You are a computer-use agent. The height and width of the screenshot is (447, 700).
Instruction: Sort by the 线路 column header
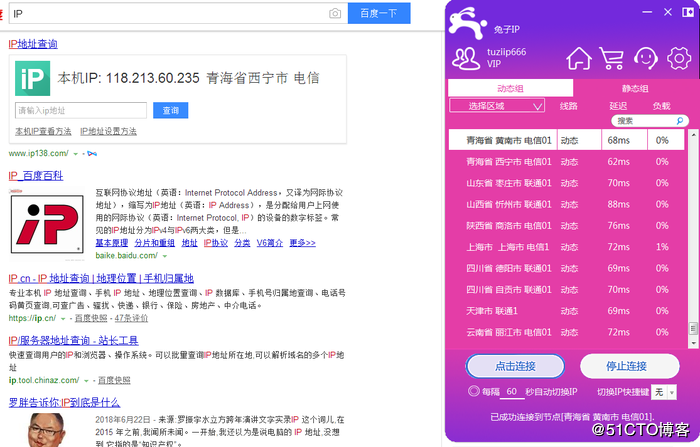pos(569,106)
